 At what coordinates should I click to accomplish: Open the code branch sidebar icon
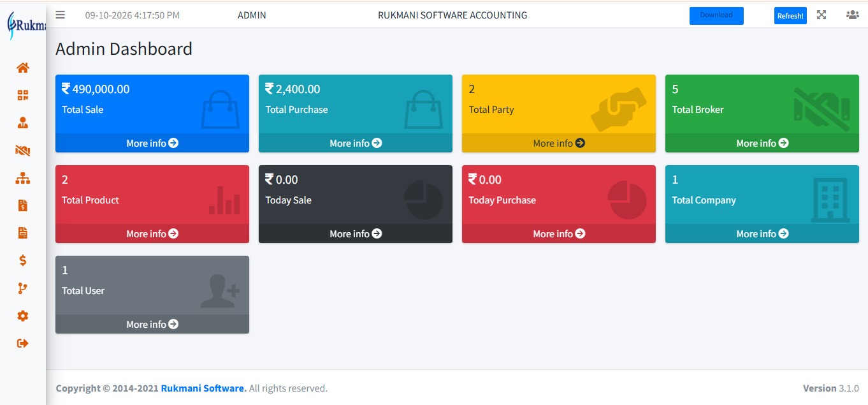click(23, 288)
